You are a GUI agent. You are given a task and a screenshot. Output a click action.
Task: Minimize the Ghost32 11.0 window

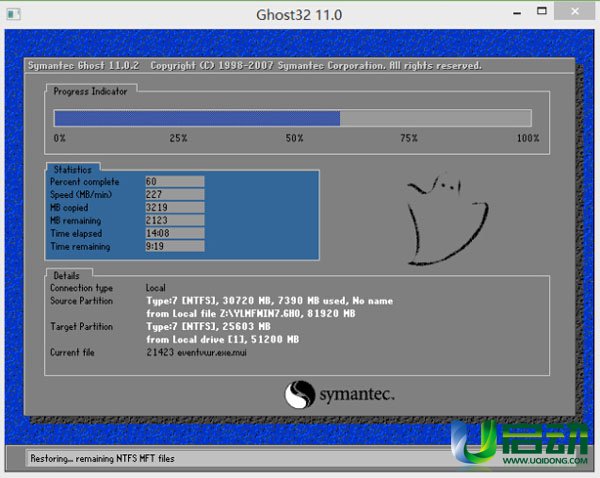[517, 13]
